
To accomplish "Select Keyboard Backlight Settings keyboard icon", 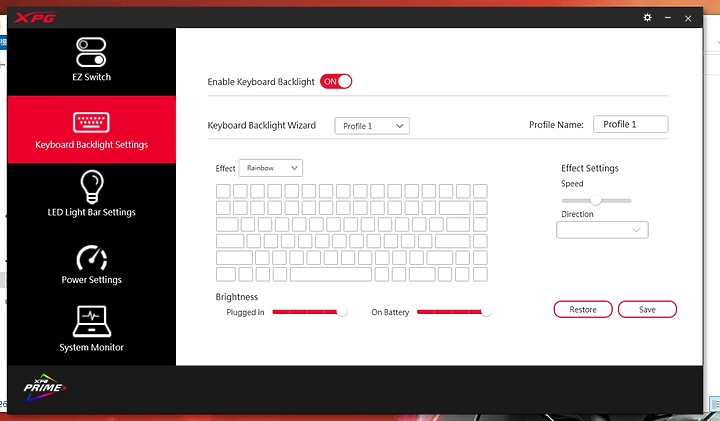I will [91, 122].
